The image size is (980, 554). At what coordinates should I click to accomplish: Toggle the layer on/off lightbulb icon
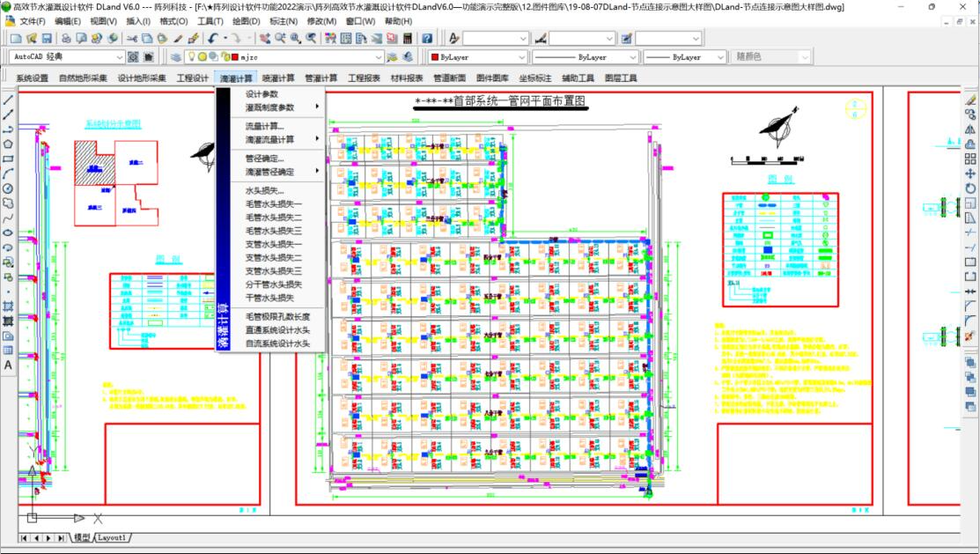click(x=189, y=57)
